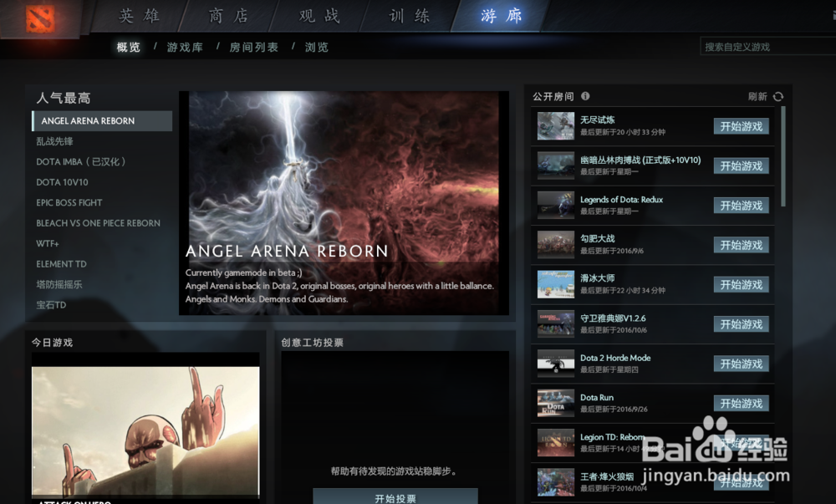Click the 清冰大师 game thumbnail
This screenshot has height=504, width=836.
(554, 283)
